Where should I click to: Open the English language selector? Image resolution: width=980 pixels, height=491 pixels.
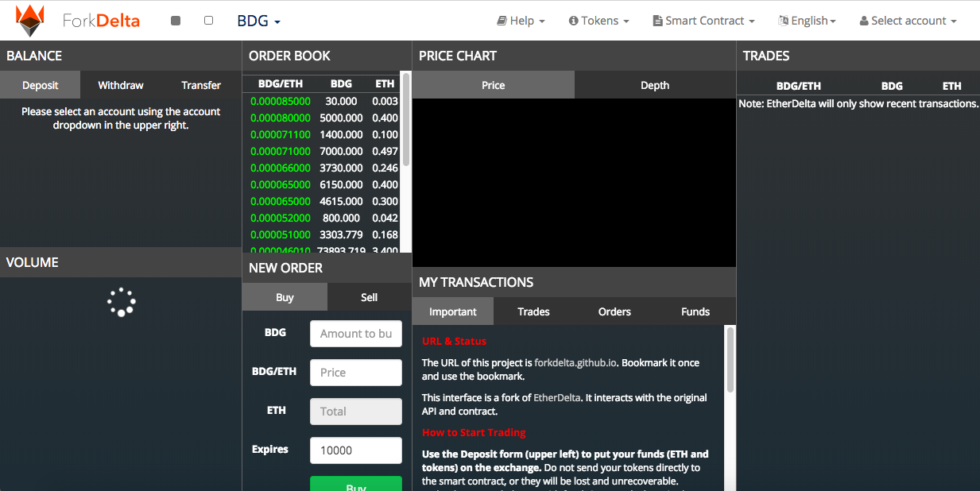(807, 21)
